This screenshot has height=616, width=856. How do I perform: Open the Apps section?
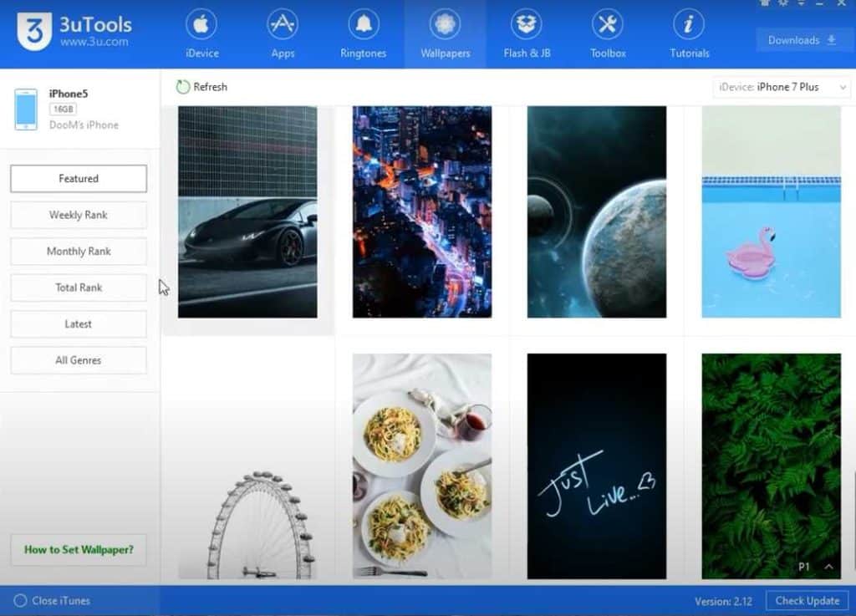pyautogui.click(x=283, y=35)
